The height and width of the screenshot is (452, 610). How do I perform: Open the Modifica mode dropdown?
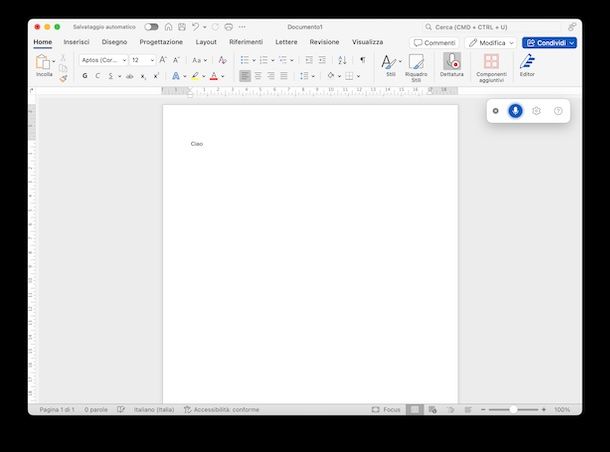point(491,43)
